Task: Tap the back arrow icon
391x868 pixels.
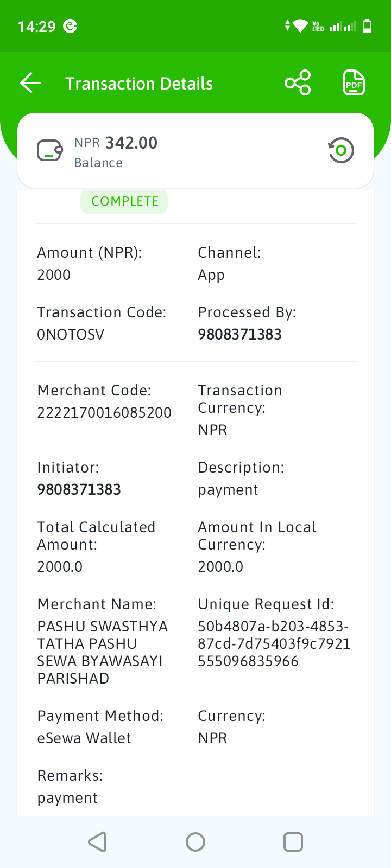Action: (x=30, y=83)
